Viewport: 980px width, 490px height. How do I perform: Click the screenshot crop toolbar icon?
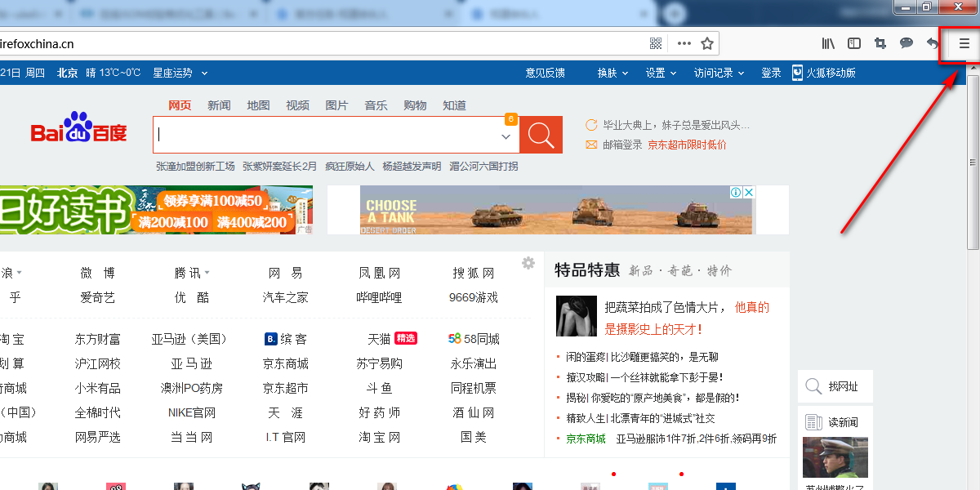click(880, 43)
